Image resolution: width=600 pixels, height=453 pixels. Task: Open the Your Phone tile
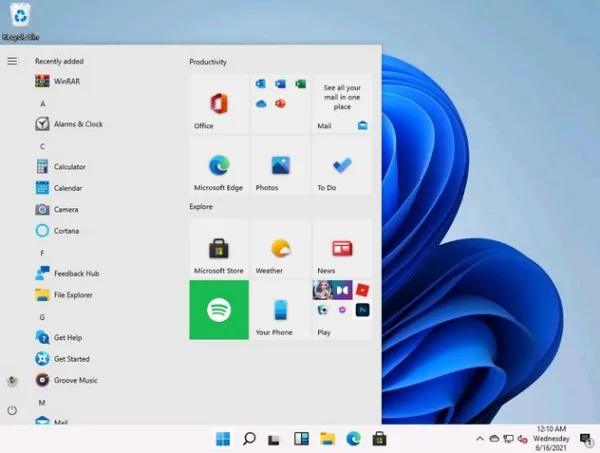280,310
